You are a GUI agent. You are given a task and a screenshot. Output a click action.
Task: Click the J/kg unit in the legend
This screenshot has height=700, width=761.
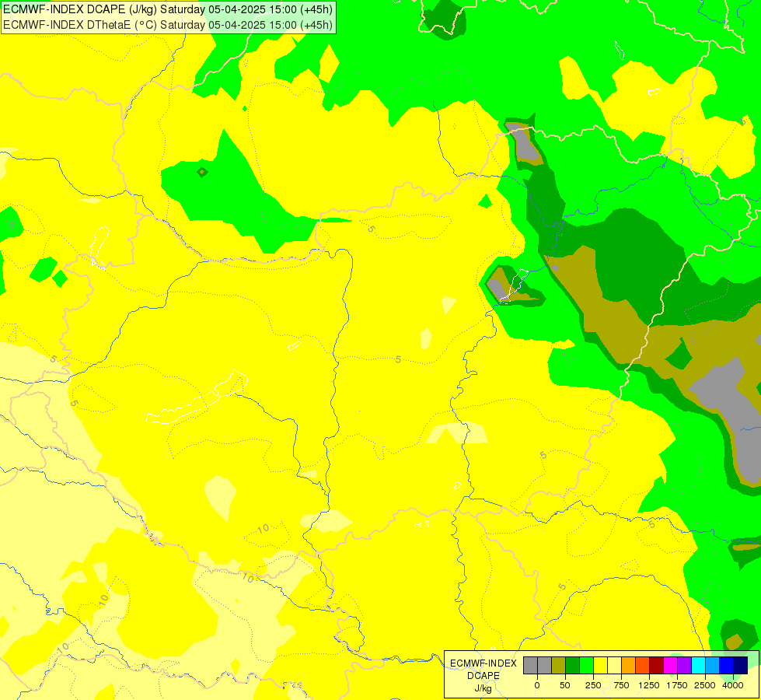pyautogui.click(x=483, y=688)
